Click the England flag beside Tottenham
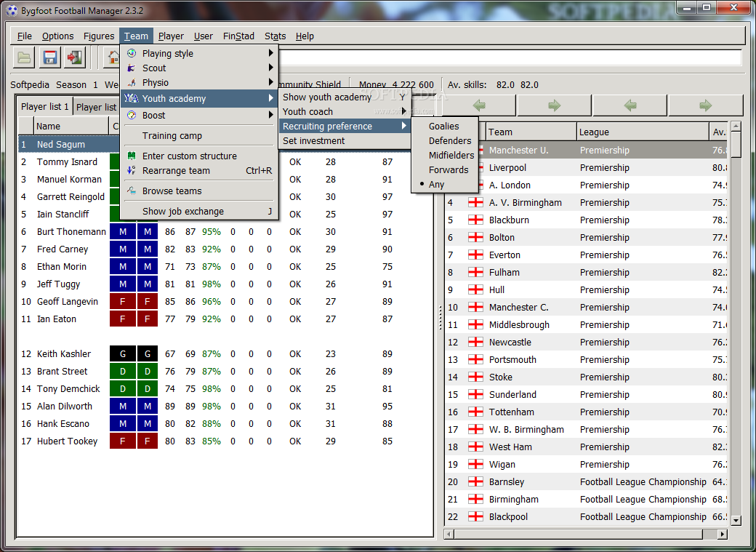 pyautogui.click(x=475, y=412)
